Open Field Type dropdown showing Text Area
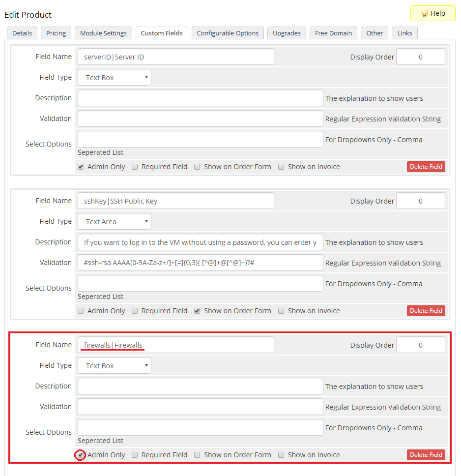 coord(115,222)
